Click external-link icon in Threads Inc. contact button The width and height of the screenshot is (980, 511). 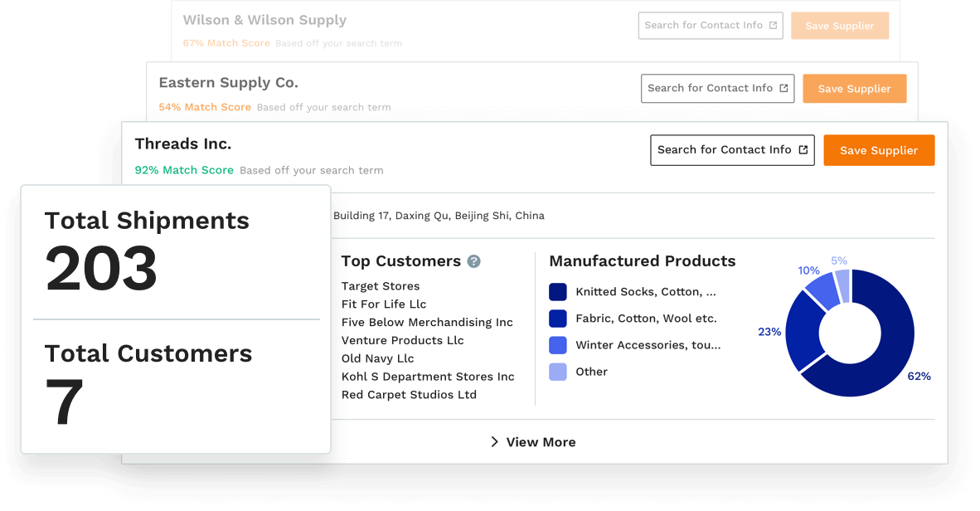pos(803,150)
